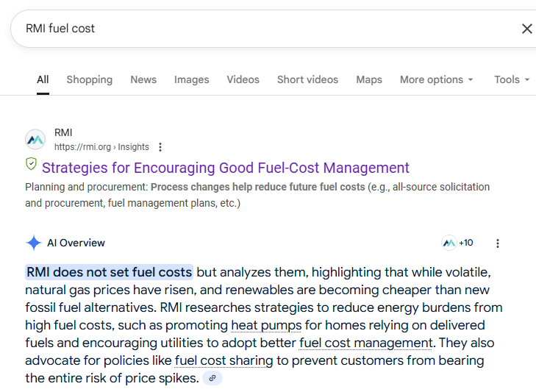Click the link chain icon after paragraph
The width and height of the screenshot is (536, 392).
(212, 378)
